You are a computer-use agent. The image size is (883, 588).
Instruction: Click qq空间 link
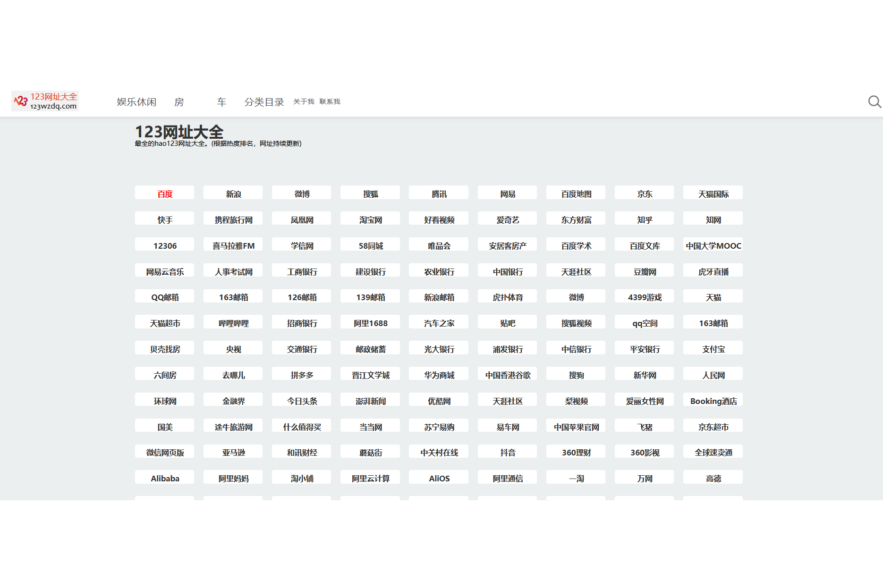click(x=645, y=323)
